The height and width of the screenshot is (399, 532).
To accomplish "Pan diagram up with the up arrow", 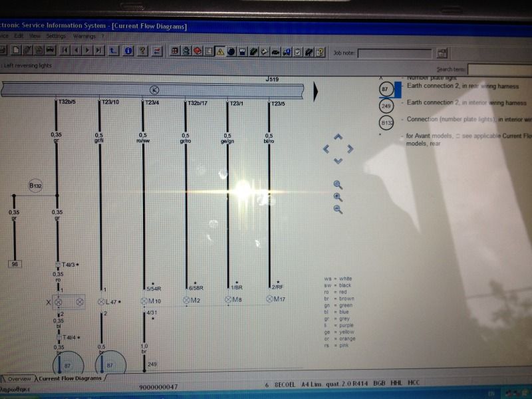I will (x=338, y=137).
